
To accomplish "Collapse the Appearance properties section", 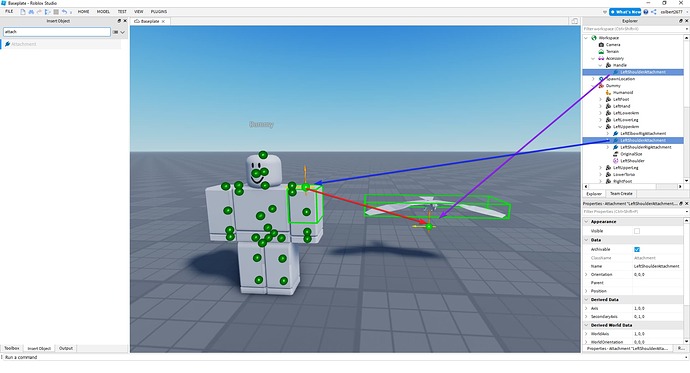I will point(586,222).
